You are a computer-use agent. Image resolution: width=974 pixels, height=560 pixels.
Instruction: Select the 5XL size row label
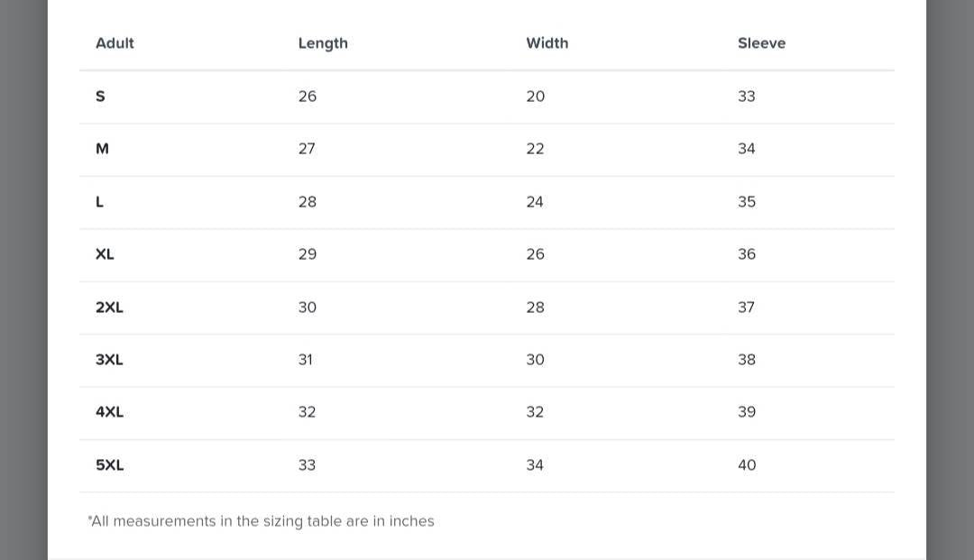tap(109, 465)
